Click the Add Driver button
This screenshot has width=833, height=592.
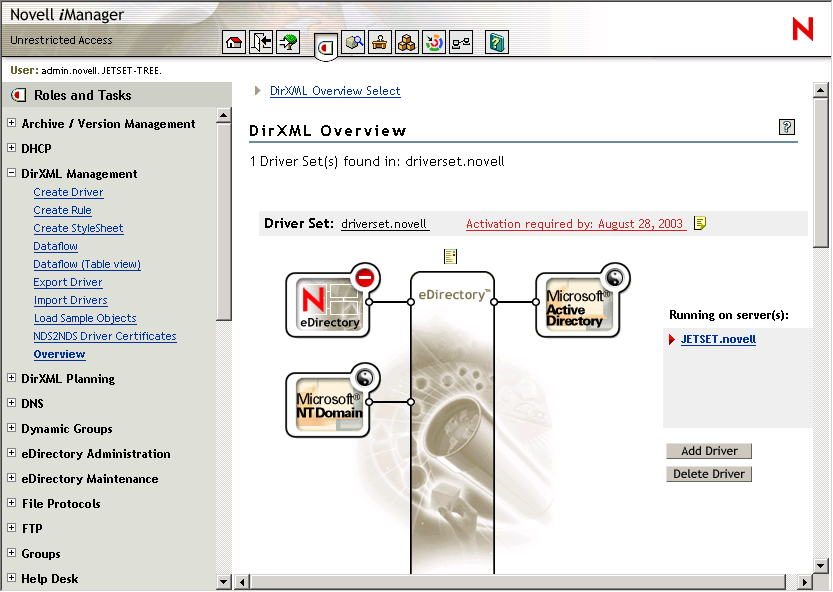coord(709,451)
